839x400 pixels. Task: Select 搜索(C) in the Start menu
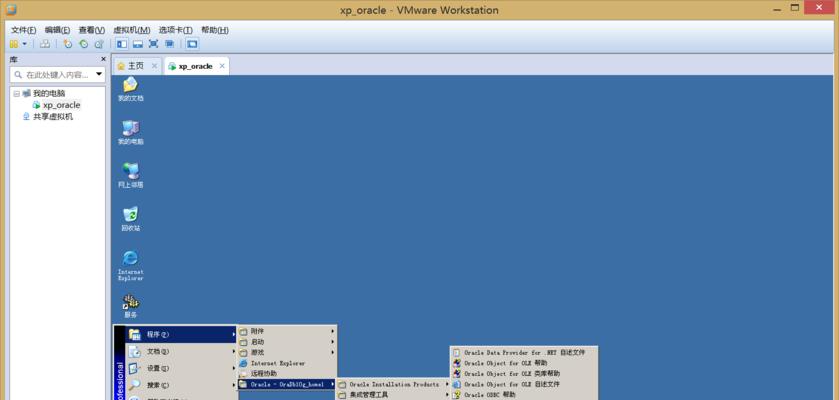181,384
